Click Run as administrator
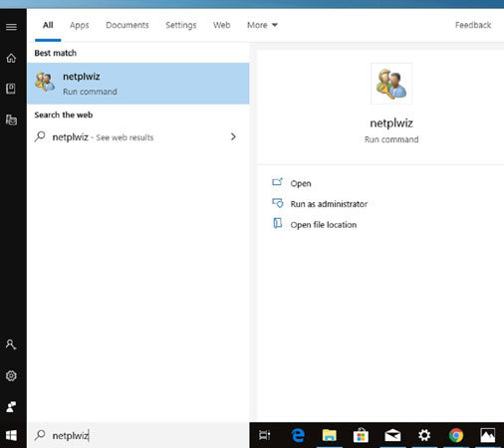 (329, 204)
